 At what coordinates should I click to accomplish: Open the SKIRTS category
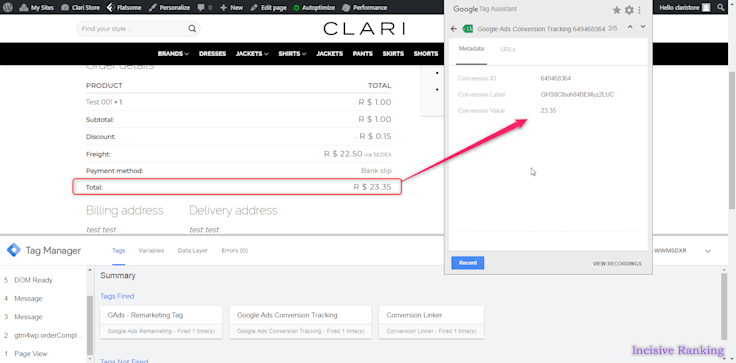[393, 54]
